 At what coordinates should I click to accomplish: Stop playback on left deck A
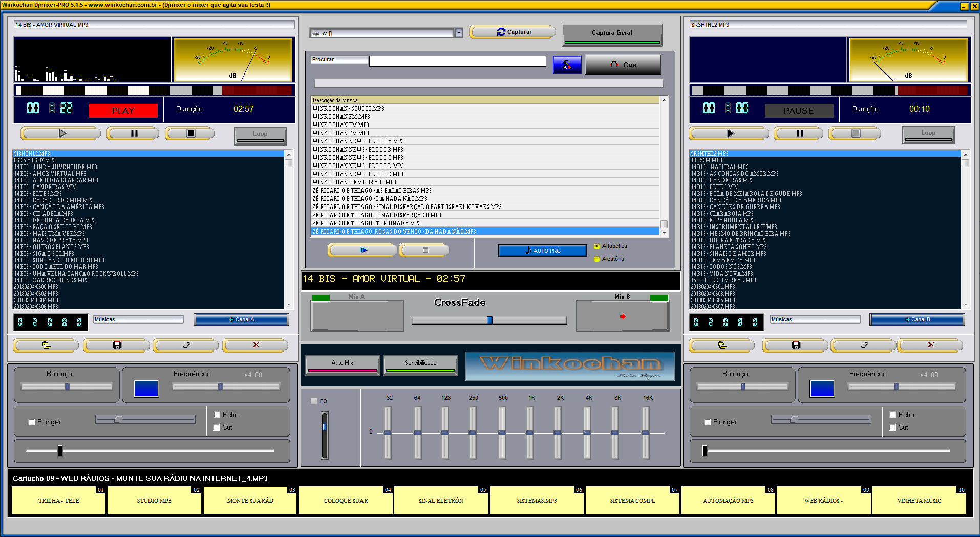click(x=190, y=134)
